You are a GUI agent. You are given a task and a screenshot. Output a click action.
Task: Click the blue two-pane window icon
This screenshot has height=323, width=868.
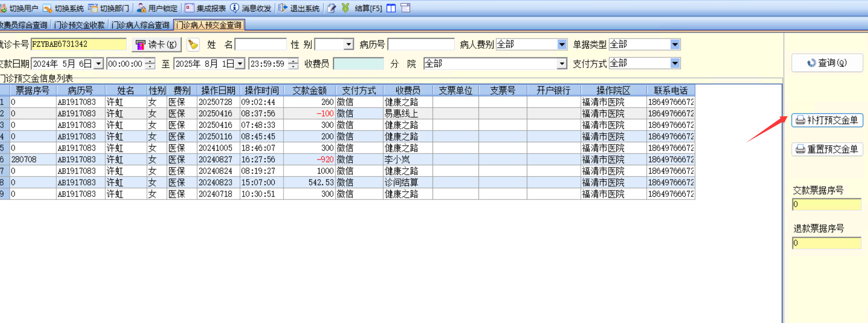click(391, 8)
